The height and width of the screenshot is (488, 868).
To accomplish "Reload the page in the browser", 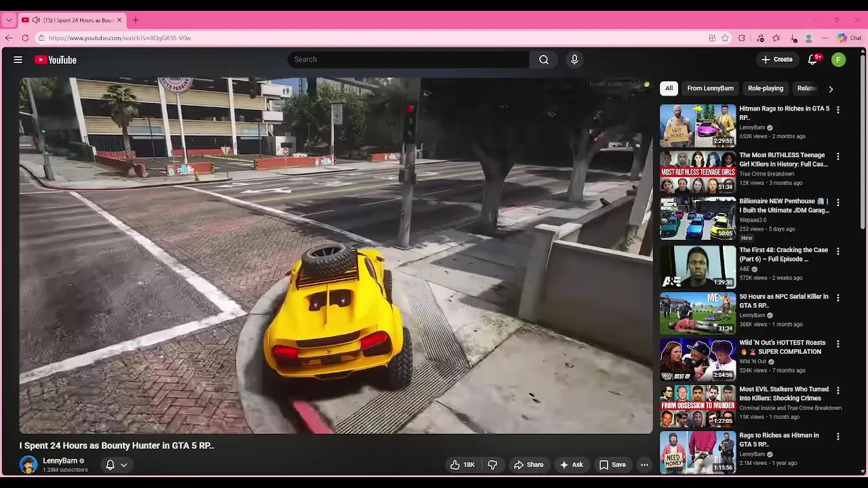I will coord(25,38).
